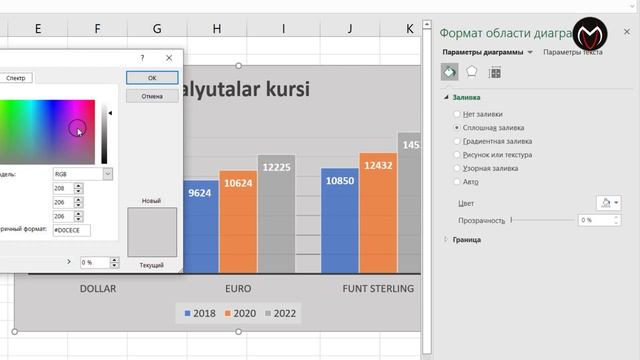Image resolution: width=640 pixels, height=360 pixels.
Task: Click the vertical scrollbar up arrow
Action: tap(427, 24)
